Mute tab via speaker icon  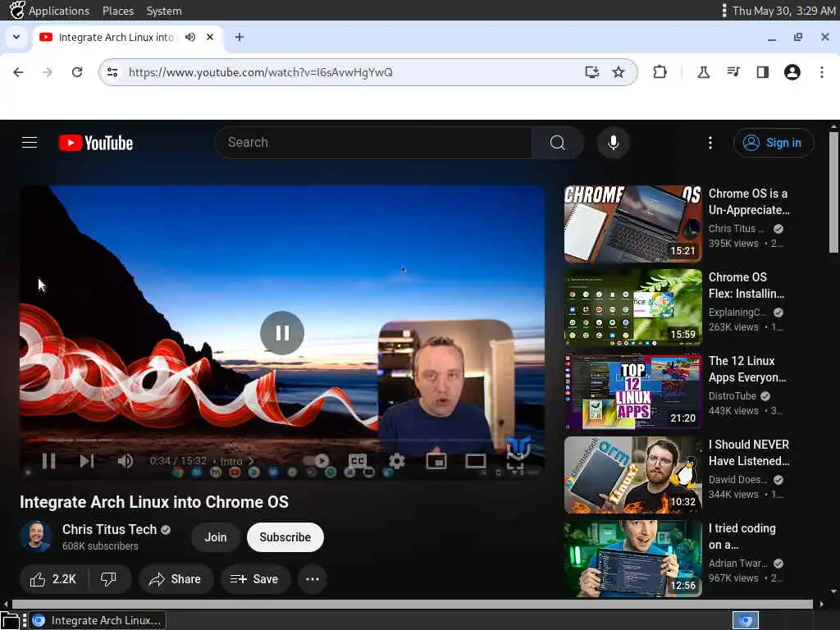190,37
